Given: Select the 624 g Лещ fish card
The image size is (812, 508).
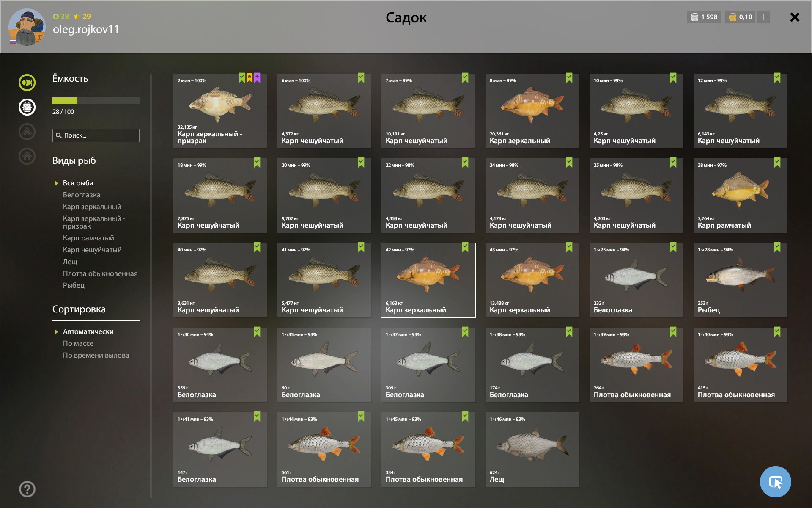Looking at the screenshot, I should [x=532, y=450].
